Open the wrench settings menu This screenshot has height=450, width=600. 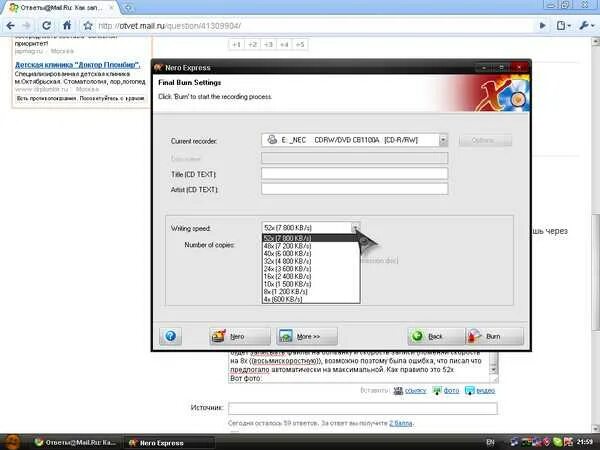click(x=586, y=26)
